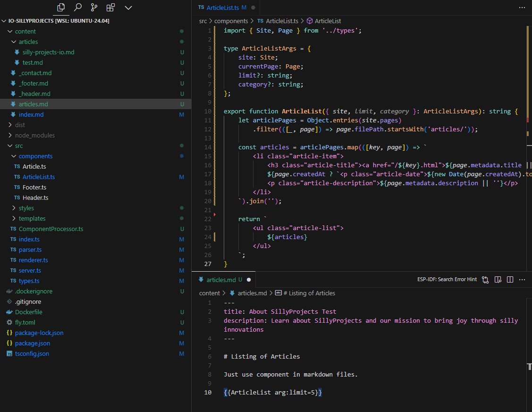The height and width of the screenshot is (412, 532).
Task: Open .gitignore file
Action: [x=96, y=301]
